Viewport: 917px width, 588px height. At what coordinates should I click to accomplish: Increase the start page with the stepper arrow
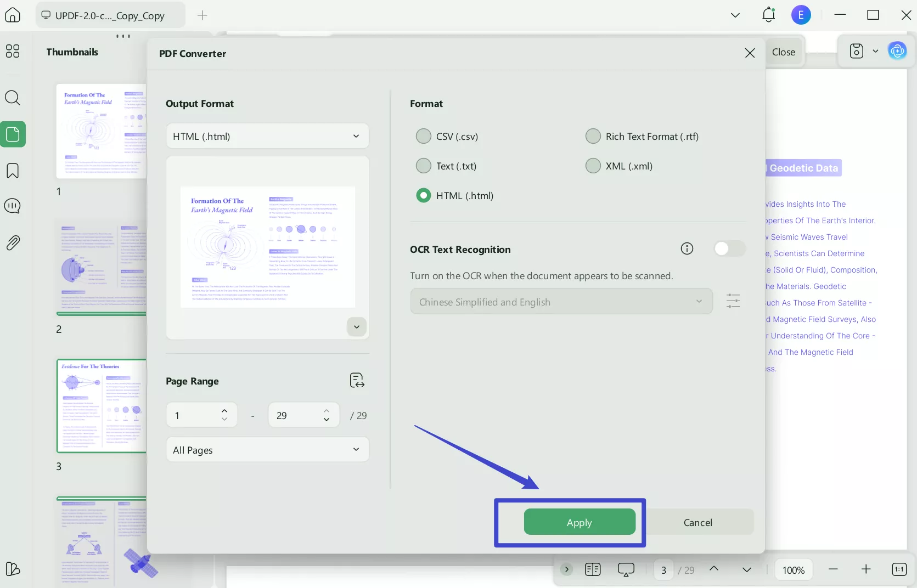coord(224,411)
